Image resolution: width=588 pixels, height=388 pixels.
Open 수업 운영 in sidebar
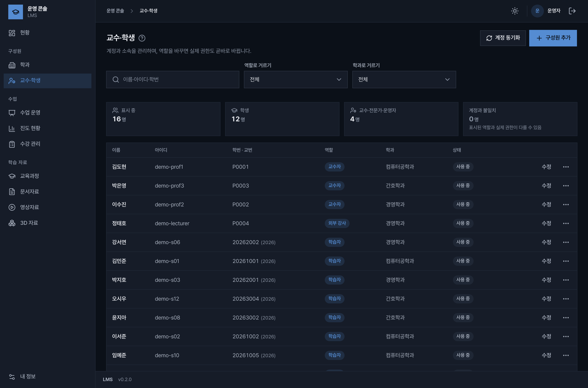coord(48,113)
